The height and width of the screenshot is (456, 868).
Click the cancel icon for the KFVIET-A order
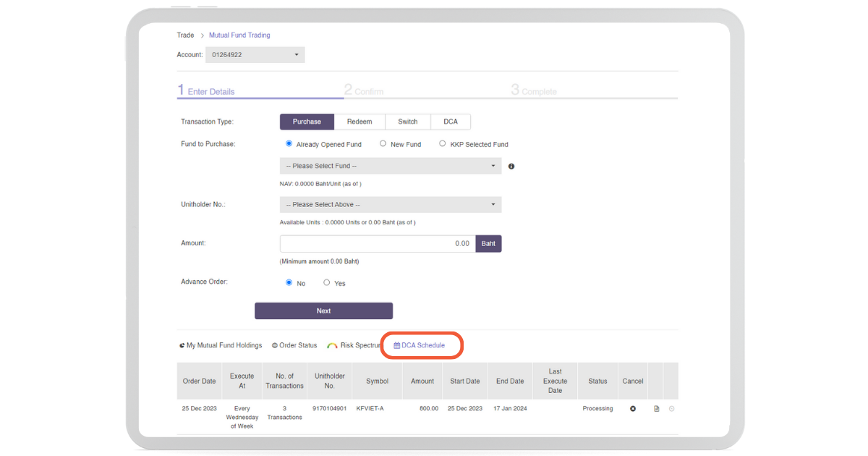pyautogui.click(x=633, y=409)
